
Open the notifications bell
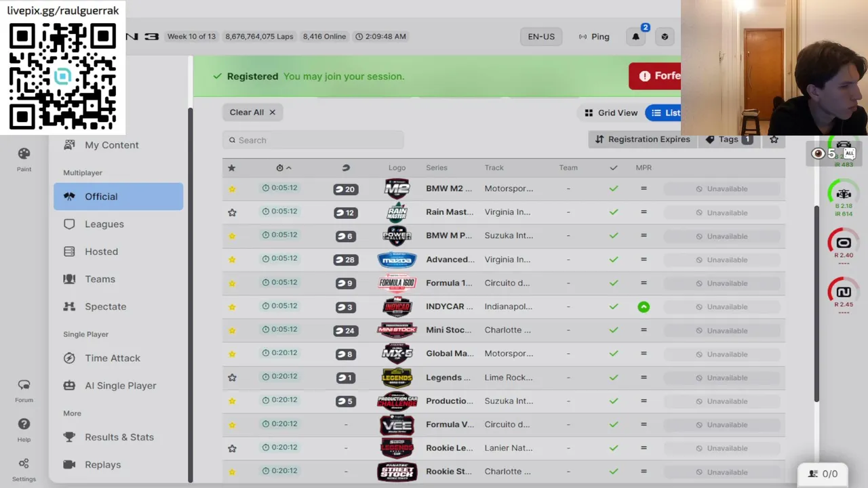(x=636, y=37)
